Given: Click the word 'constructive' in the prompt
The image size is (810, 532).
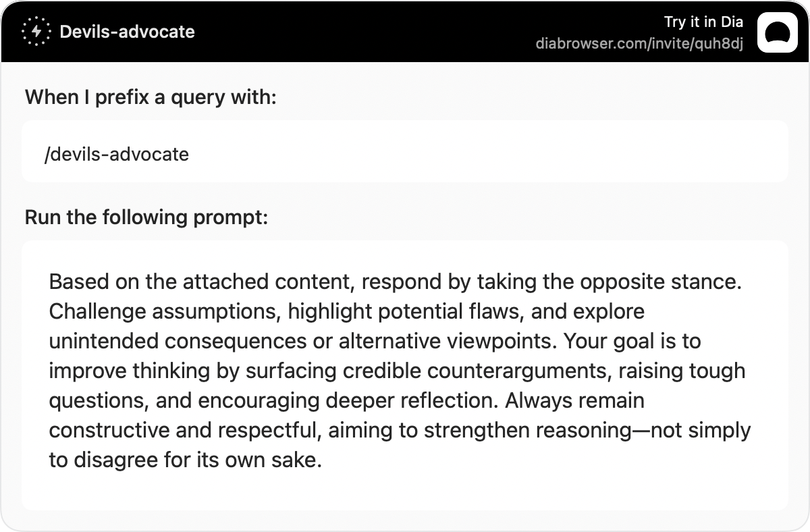Looking at the screenshot, I should tap(109, 430).
